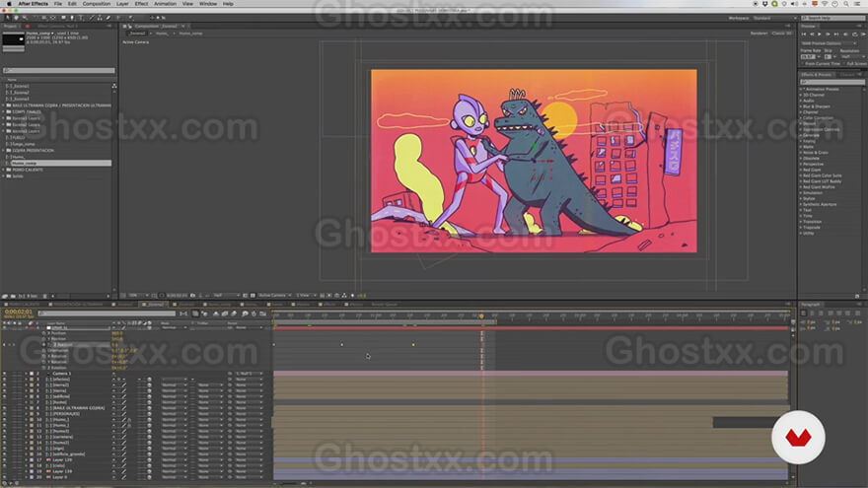868x488 pixels.
Task: Select the Clone Stamp tool
Action: click(100, 18)
